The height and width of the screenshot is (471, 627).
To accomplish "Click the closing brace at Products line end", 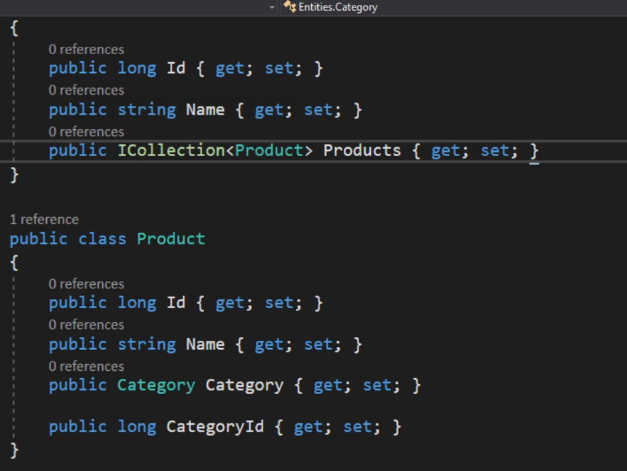I will (534, 151).
